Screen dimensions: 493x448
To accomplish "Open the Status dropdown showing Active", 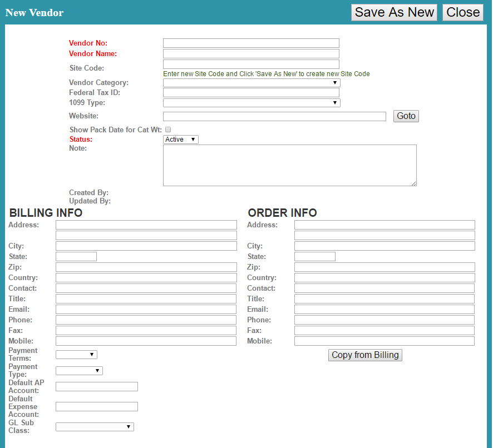I will 180,140.
